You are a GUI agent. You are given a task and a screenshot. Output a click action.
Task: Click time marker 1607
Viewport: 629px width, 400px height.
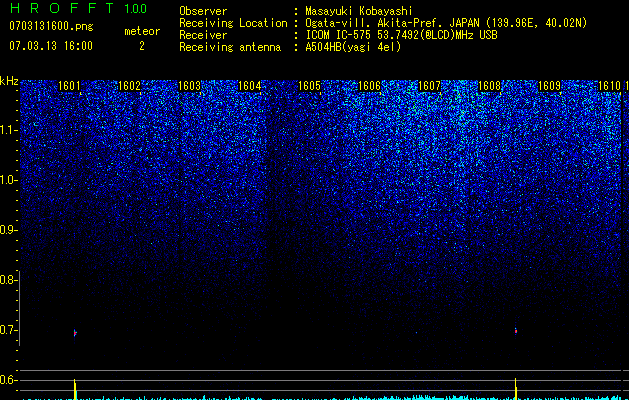point(430,86)
